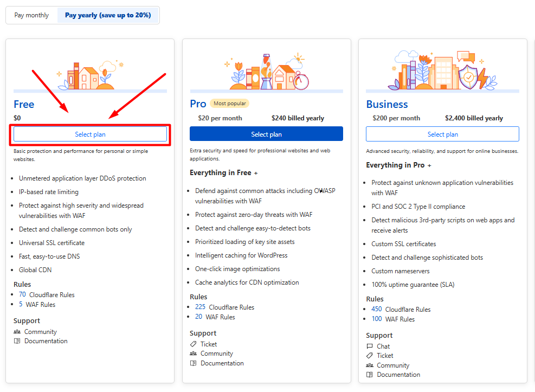Viewport: 535px width, 392px height.
Task: Click Cache analytics for CDN optimization
Action: click(247, 282)
